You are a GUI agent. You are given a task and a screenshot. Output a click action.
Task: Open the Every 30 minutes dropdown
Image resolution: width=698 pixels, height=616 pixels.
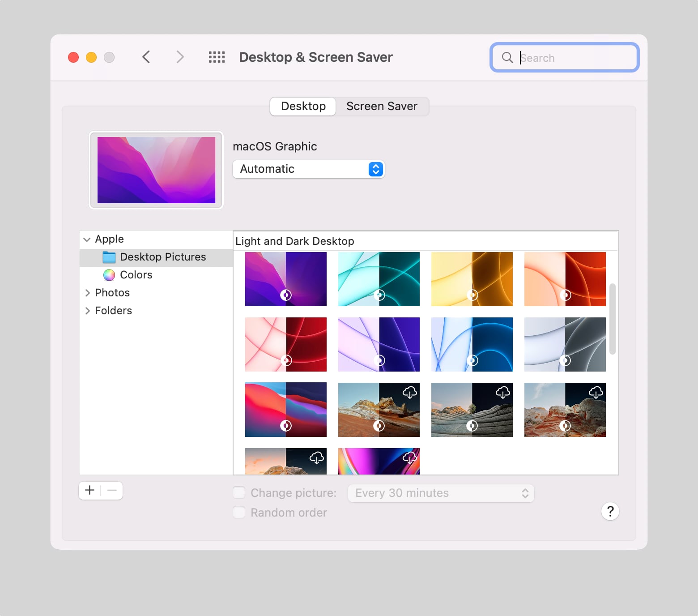(441, 493)
